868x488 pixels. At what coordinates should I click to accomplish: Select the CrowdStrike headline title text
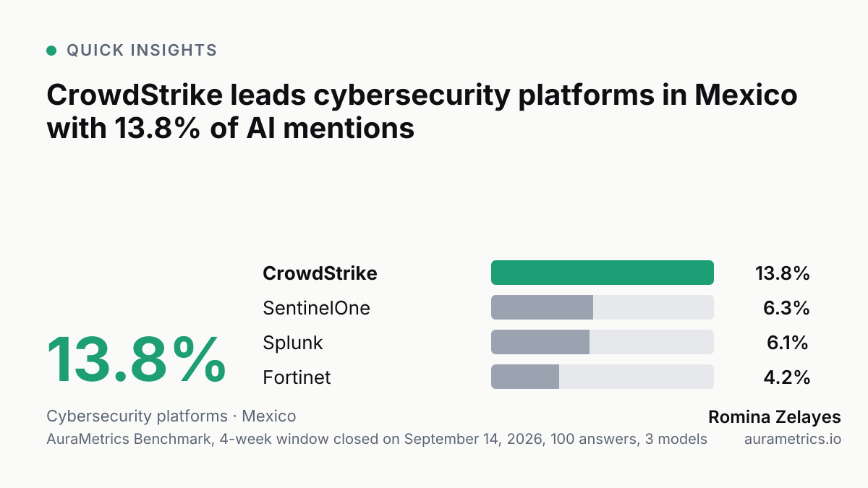click(x=422, y=112)
